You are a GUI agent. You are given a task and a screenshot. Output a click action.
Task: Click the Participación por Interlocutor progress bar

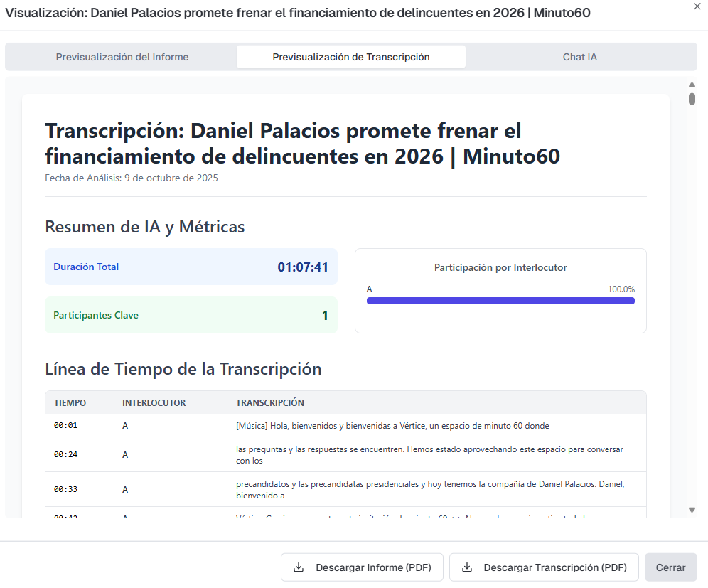(x=500, y=300)
